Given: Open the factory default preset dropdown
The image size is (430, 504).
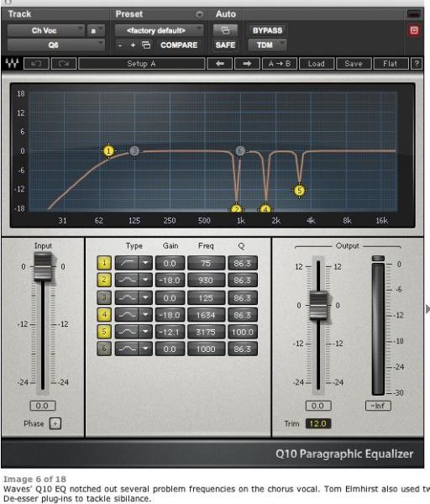Looking at the screenshot, I should tap(159, 30).
